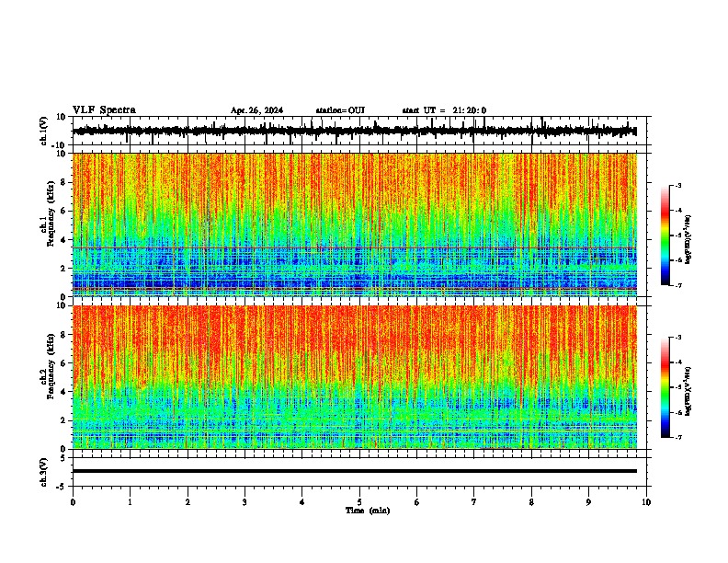Click the "Time (min)" x-axis label
Image resolution: width=728 pixels, height=563 pixels.
point(368,511)
